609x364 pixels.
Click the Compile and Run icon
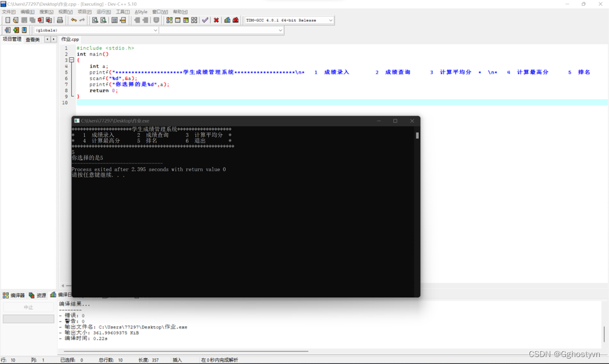click(185, 20)
